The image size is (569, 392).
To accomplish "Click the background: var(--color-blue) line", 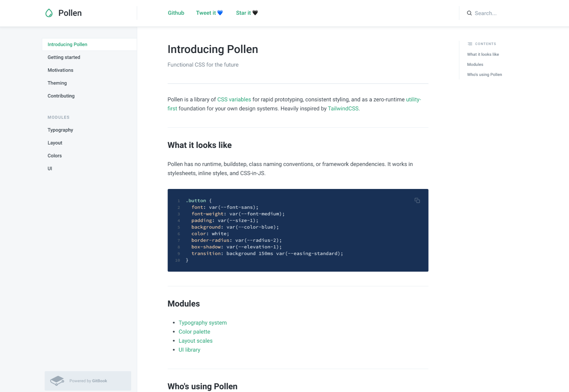I will click(x=235, y=227).
